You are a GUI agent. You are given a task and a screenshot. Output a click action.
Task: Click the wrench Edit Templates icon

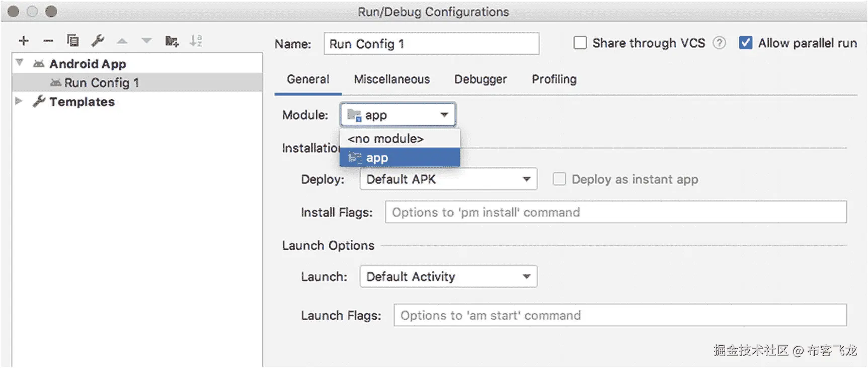pos(98,41)
